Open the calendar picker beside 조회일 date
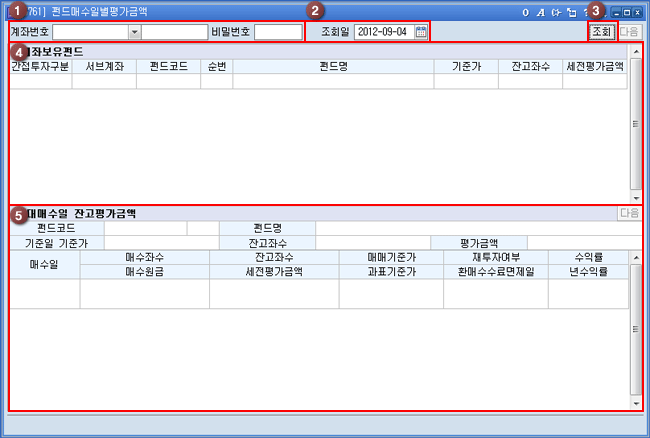Image resolution: width=650 pixels, height=438 pixels. (421, 32)
